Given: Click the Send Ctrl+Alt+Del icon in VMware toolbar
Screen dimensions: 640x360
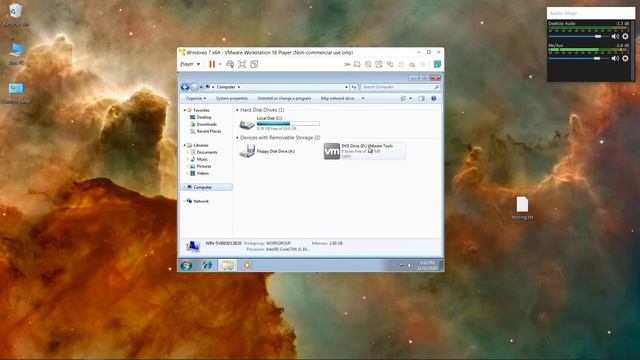Looking at the screenshot, I should click(230, 64).
